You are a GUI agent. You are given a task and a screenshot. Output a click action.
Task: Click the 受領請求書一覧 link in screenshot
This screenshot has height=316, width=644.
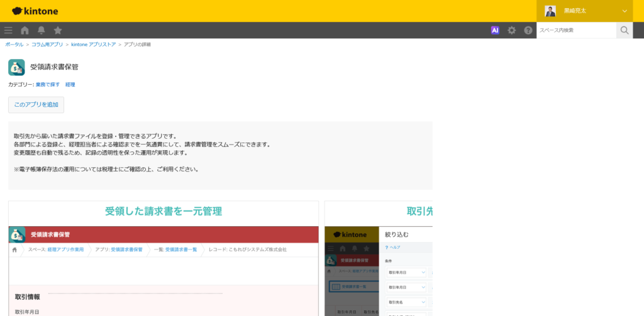pos(181,249)
